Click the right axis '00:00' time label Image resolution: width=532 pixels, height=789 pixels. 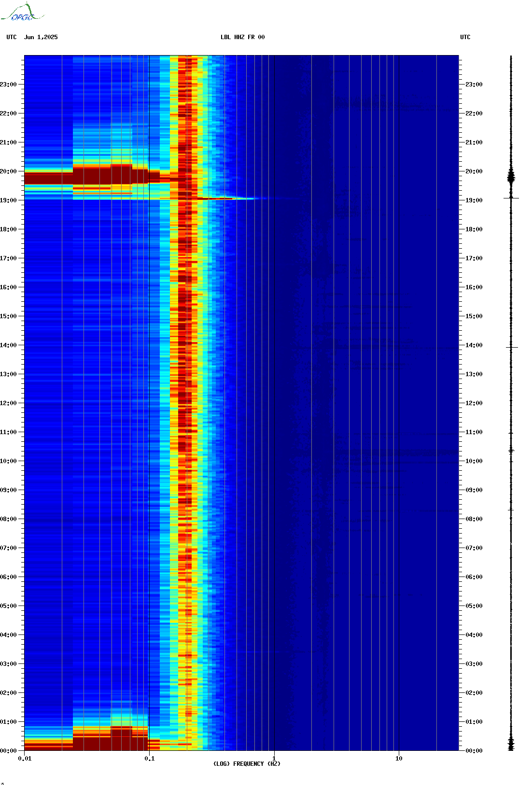click(x=474, y=751)
